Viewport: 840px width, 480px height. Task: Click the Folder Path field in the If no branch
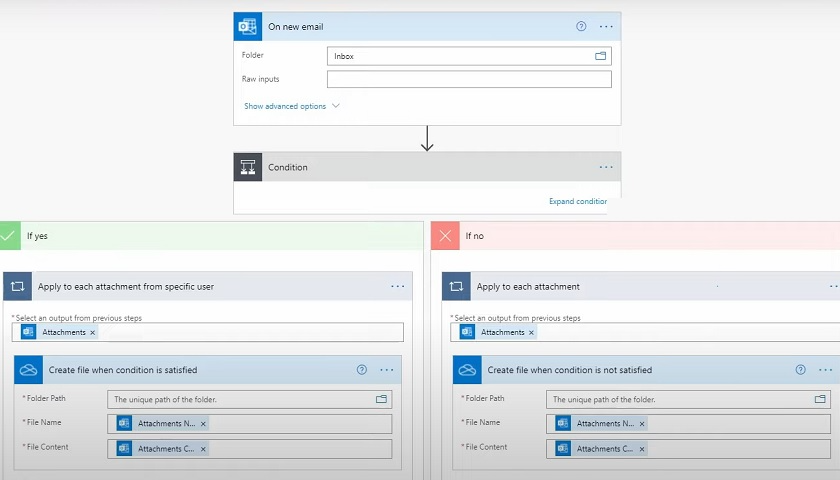pos(688,400)
